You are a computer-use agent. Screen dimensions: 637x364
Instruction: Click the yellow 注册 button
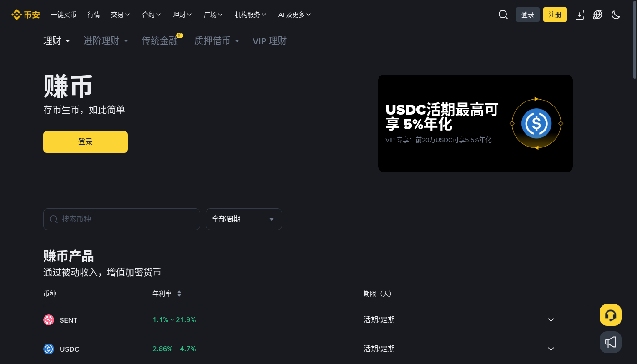point(555,15)
